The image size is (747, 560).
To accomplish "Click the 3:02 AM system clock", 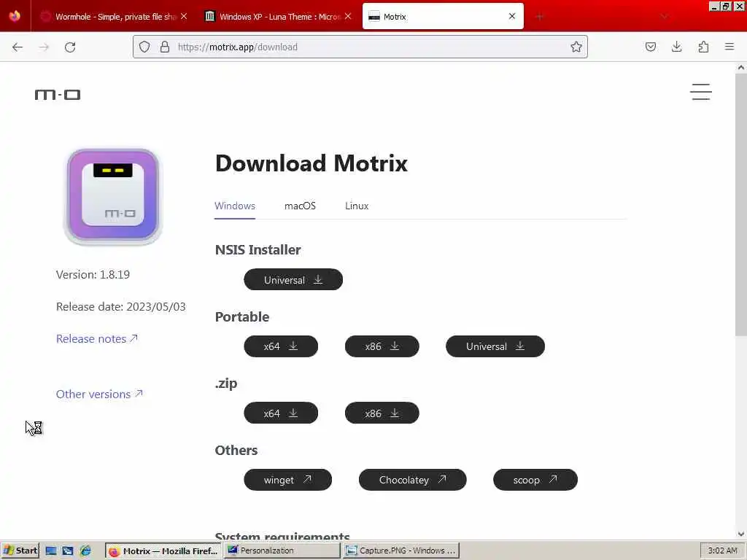I will click(722, 551).
